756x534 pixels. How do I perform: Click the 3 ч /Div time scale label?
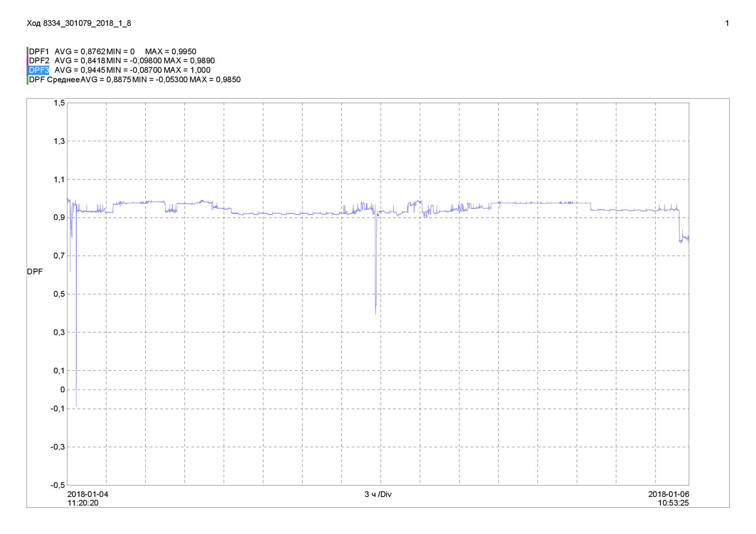click(x=378, y=494)
